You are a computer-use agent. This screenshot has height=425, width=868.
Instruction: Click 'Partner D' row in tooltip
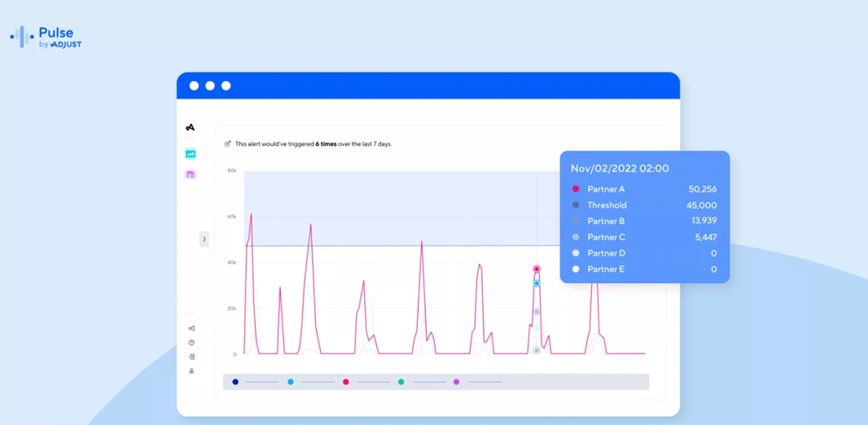click(644, 253)
